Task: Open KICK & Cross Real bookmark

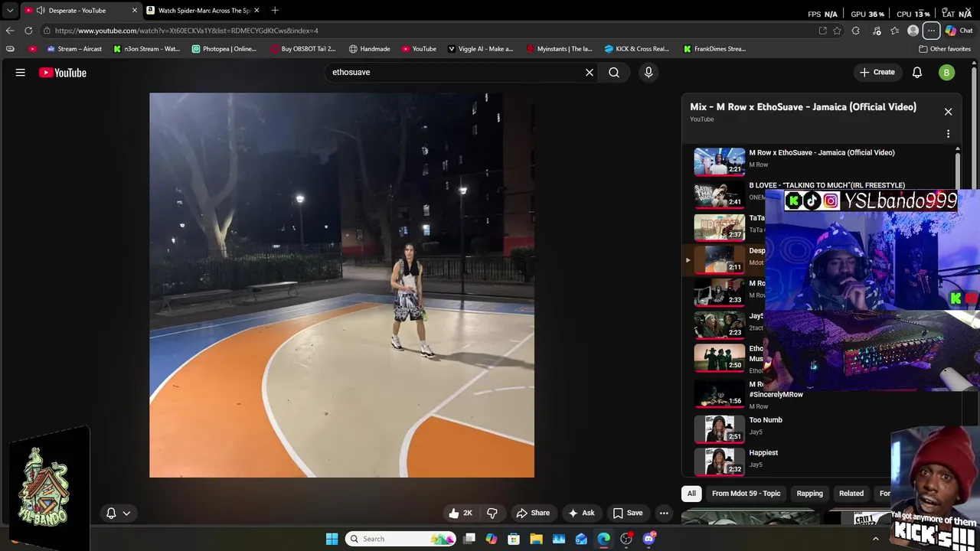Action: (x=637, y=49)
